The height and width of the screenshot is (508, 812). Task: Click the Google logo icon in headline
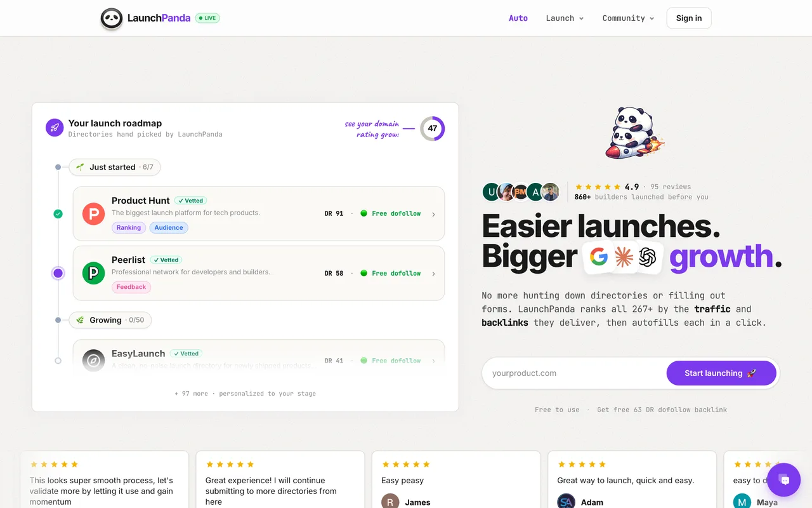[598, 257]
